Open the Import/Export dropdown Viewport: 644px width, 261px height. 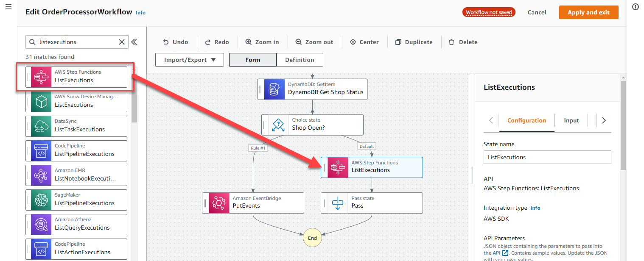(x=189, y=60)
